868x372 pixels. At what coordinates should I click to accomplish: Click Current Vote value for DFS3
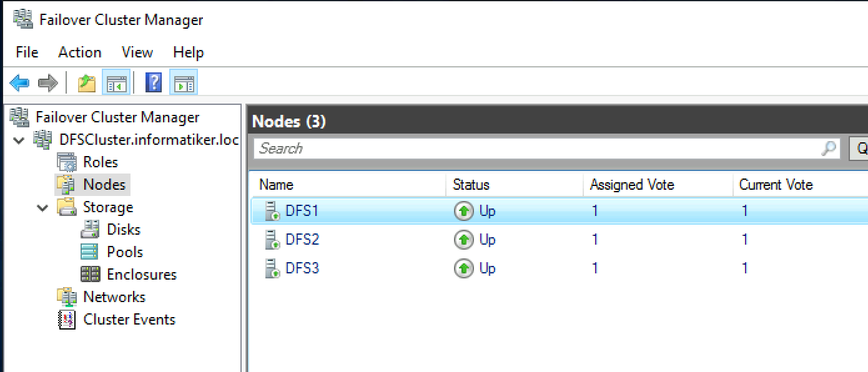[x=744, y=268]
